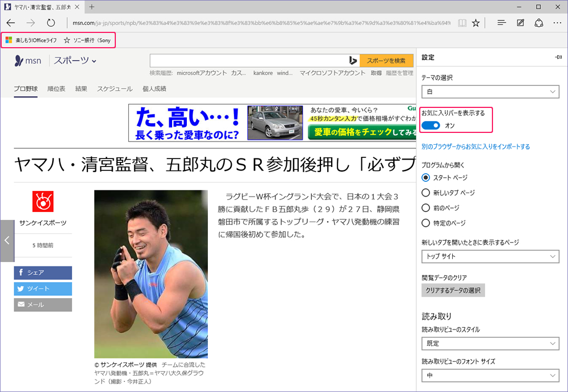Click 愛車の価格をチェック green ad button
Image resolution: width=568 pixels, height=392 pixels.
point(362,132)
